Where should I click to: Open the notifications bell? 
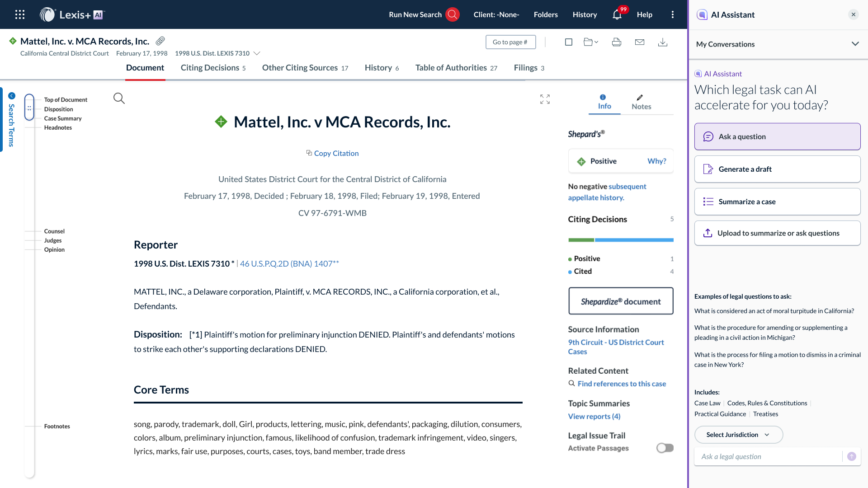(x=617, y=14)
